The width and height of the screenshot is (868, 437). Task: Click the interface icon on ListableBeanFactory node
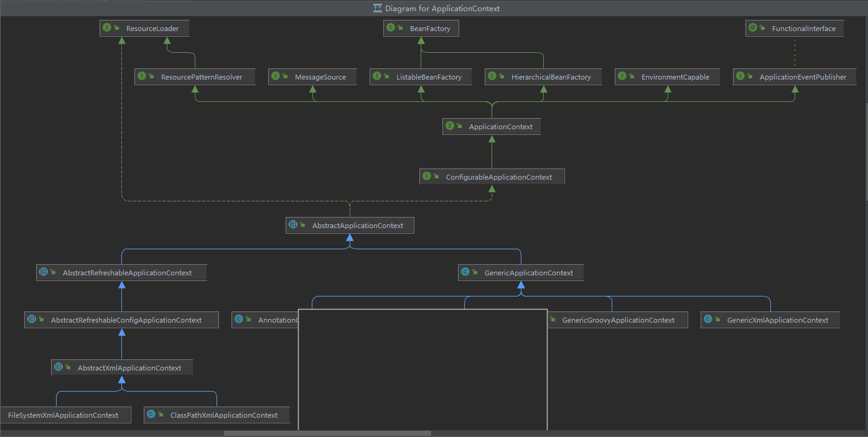coord(377,76)
